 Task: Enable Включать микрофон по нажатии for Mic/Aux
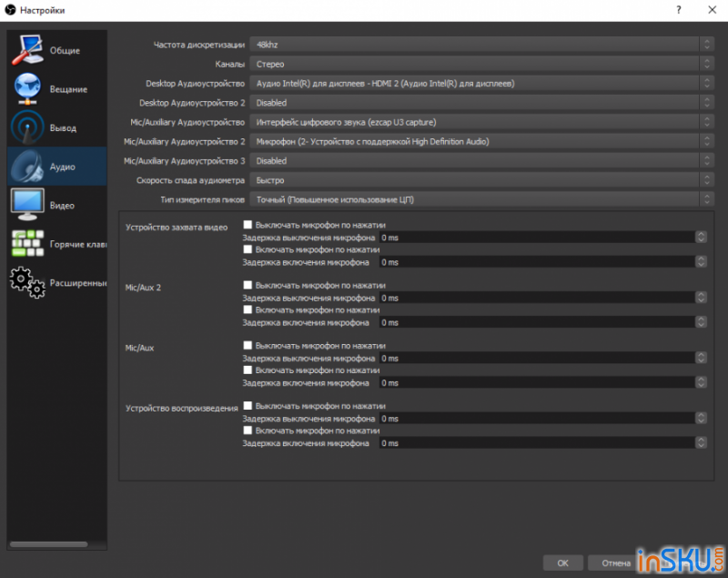[x=248, y=370]
